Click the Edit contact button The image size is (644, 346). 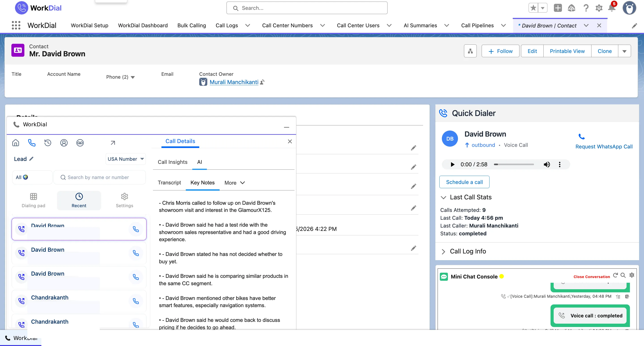[x=532, y=51]
